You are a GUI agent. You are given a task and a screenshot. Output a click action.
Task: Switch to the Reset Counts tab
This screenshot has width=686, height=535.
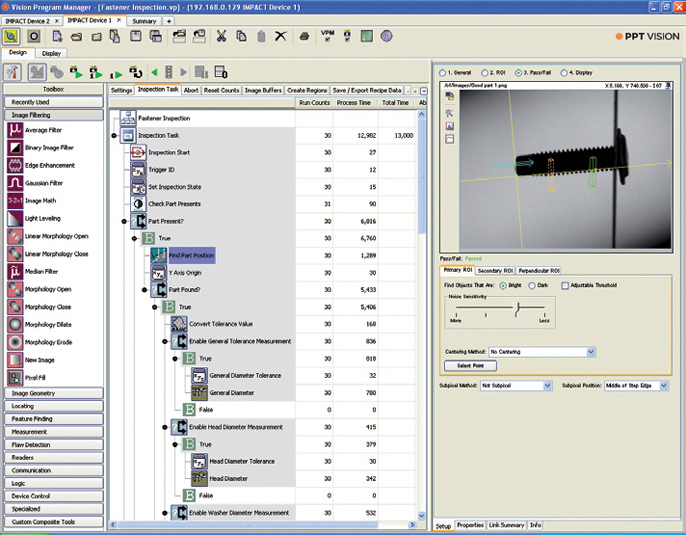point(223,90)
